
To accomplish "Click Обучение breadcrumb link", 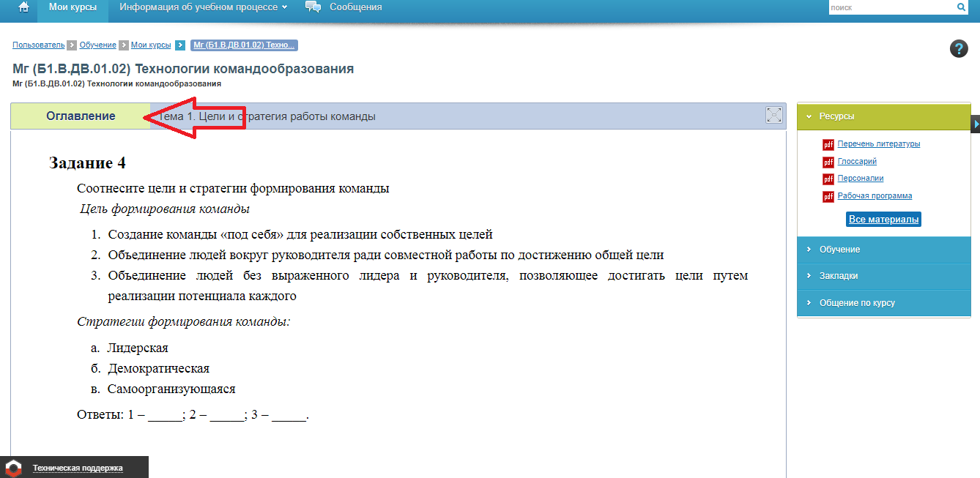I will 97,45.
